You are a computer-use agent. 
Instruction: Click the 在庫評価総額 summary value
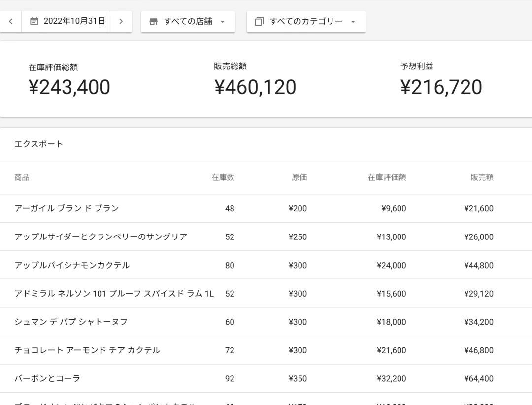pyautogui.click(x=69, y=87)
